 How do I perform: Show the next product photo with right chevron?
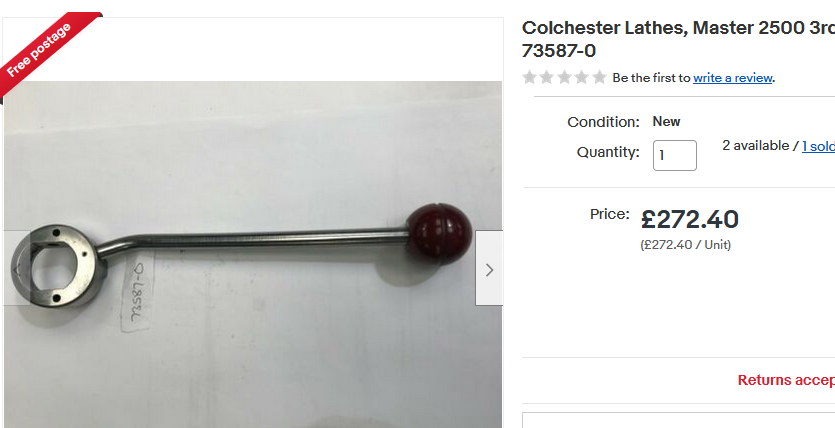click(x=489, y=268)
